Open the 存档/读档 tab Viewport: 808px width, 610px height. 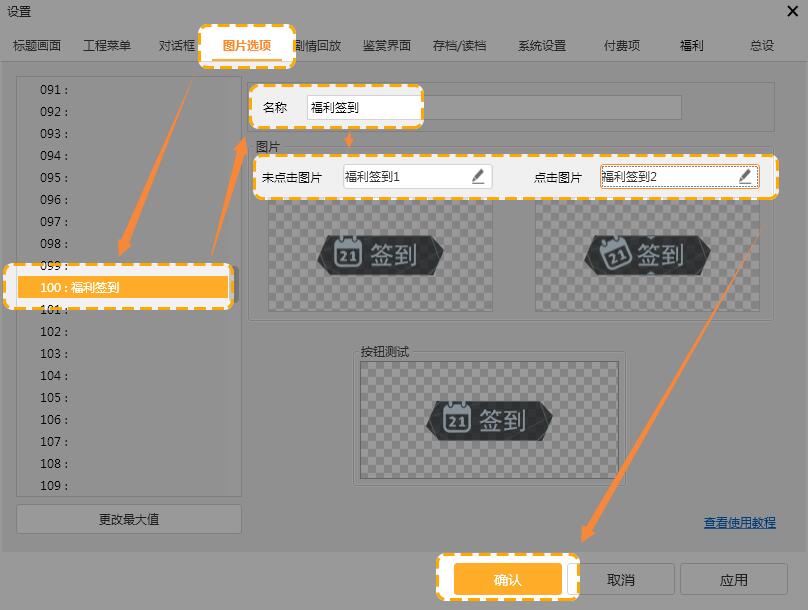[459, 46]
